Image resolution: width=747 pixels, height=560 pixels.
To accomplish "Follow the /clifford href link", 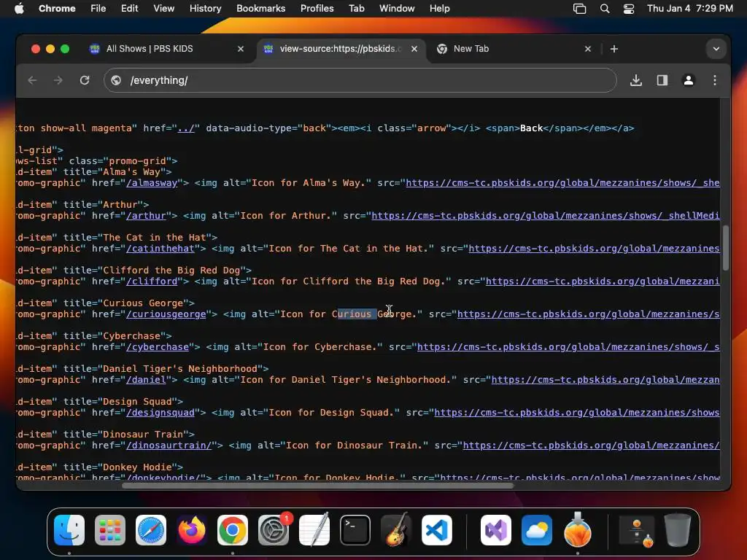I will point(152,282).
